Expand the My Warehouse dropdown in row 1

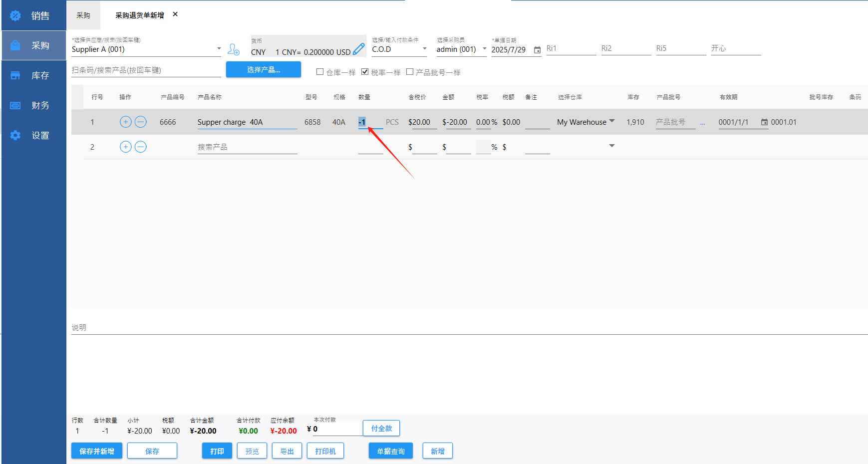(x=612, y=121)
